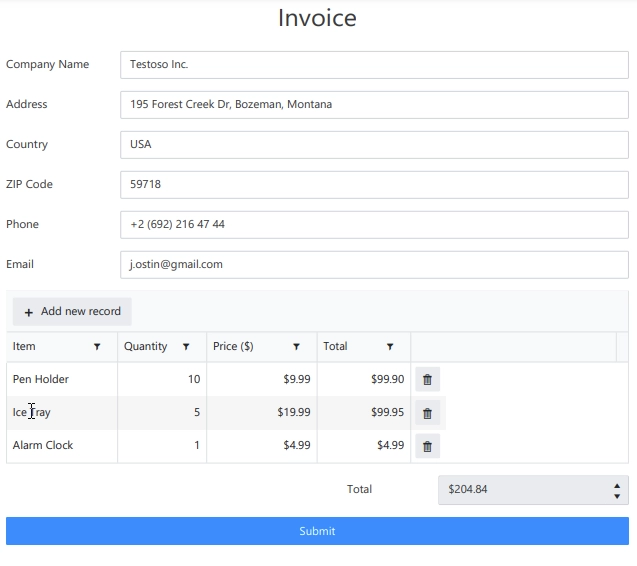The image size is (637, 566).
Task: Click the Company Name label
Action: 48,65
